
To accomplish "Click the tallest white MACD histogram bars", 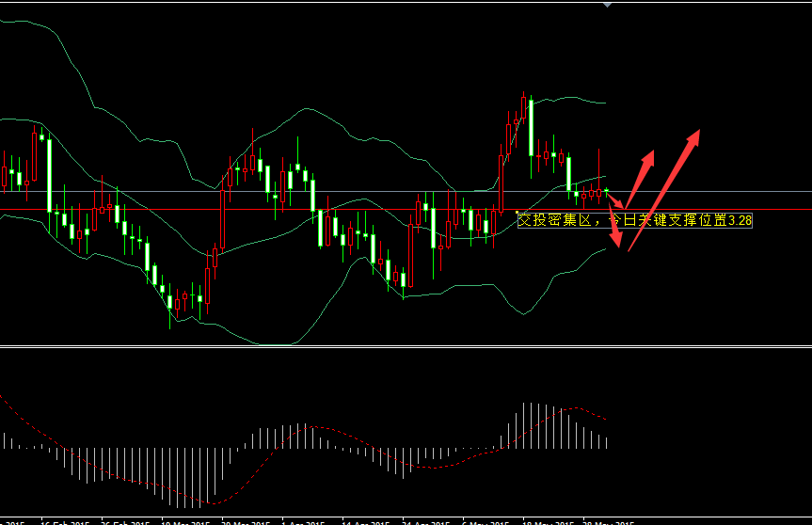I will click(531, 425).
